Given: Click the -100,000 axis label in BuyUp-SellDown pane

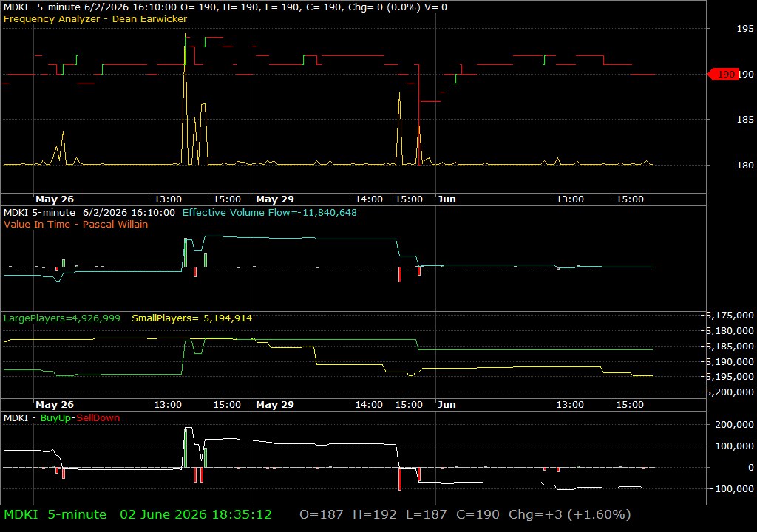Looking at the screenshot, I should click(x=731, y=488).
